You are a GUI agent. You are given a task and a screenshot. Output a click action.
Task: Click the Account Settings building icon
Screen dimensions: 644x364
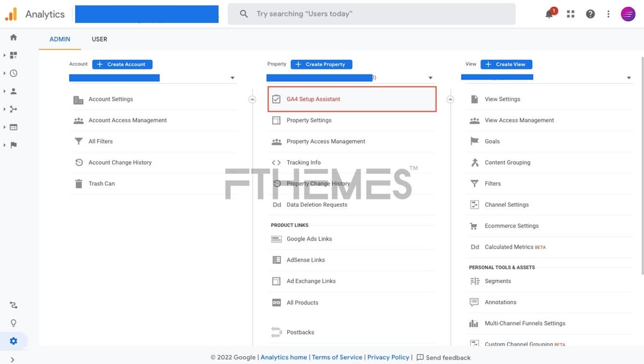(78, 100)
